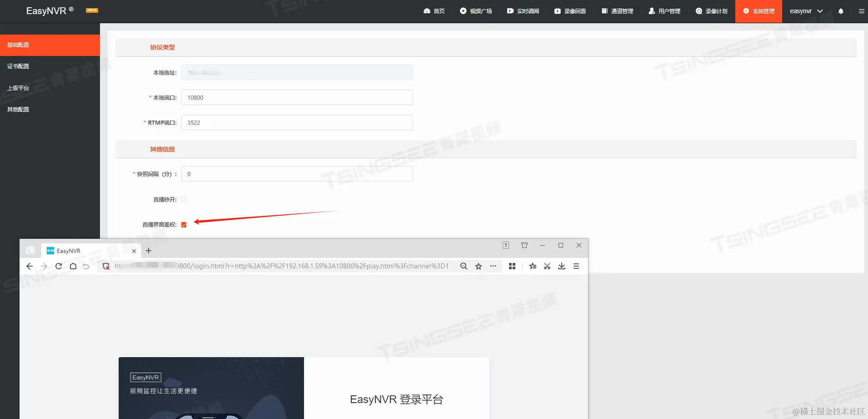The width and height of the screenshot is (868, 419).
Task: Select the EasyNVR browser tab
Action: pos(91,251)
